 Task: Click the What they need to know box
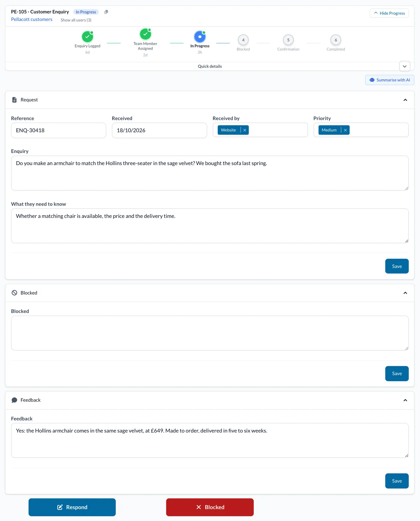click(x=210, y=226)
